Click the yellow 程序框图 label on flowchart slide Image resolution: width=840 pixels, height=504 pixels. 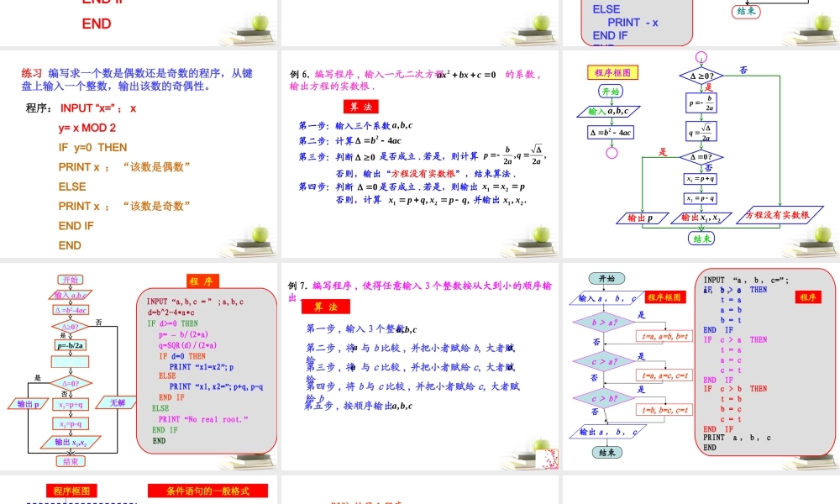612,73
